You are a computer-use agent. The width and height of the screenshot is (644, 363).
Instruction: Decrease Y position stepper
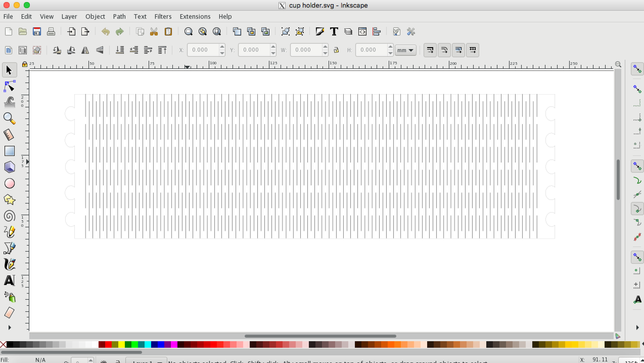tap(273, 53)
